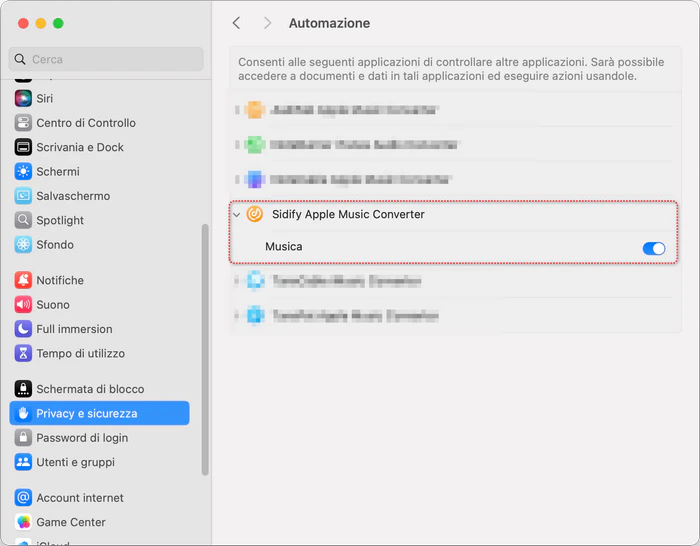Select Spotlight sidebar entry
Screen dimensions: 700x546
[x=100, y=220]
